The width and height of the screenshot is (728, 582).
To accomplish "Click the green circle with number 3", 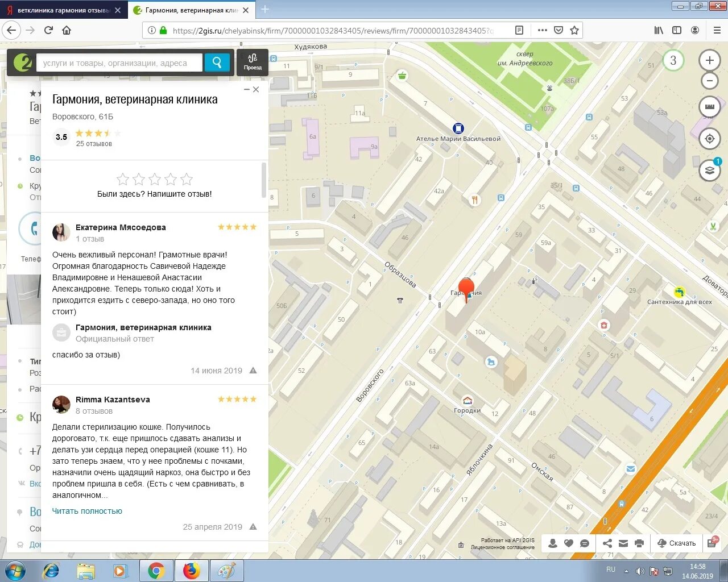I will point(673,60).
